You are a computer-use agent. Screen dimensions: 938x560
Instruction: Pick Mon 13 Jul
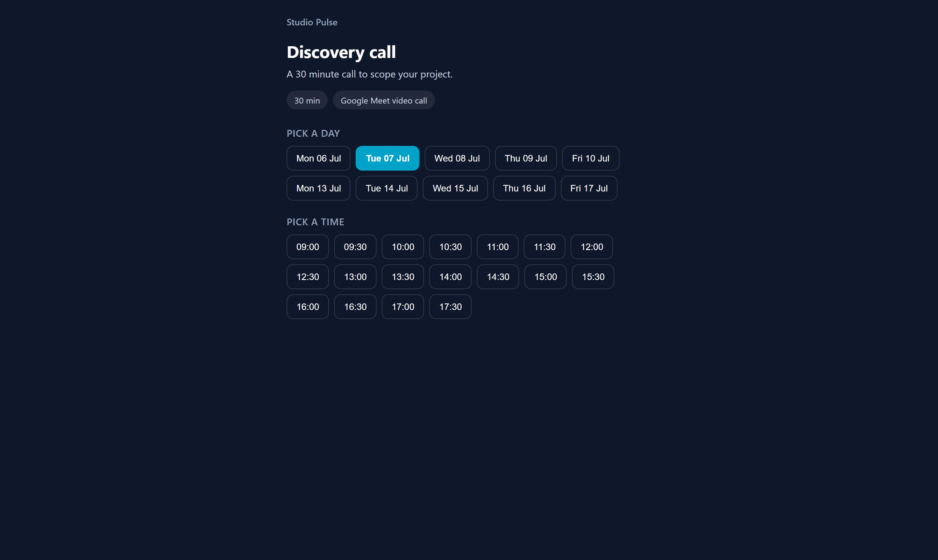point(318,188)
